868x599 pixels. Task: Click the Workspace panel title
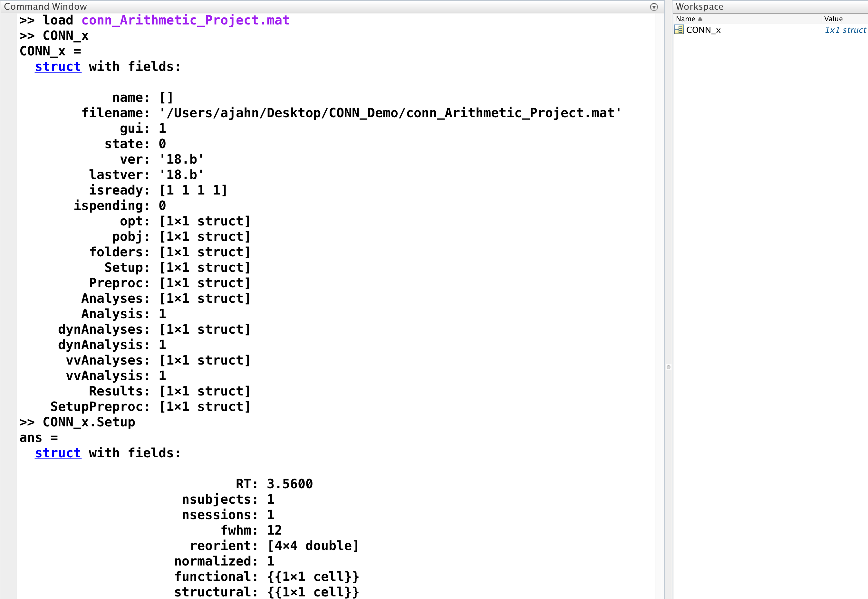699,7
